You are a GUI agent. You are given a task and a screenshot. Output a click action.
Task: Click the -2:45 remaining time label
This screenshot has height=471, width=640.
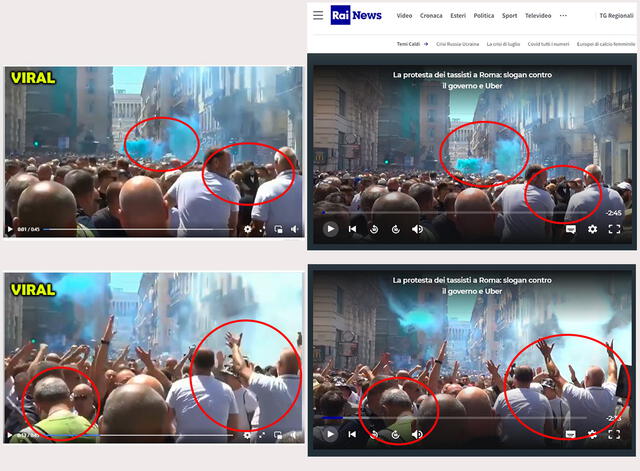pos(614,213)
